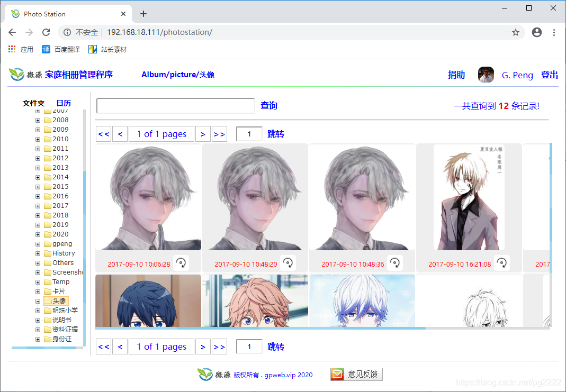
Task: Expand the History folder node
Action: point(38,253)
